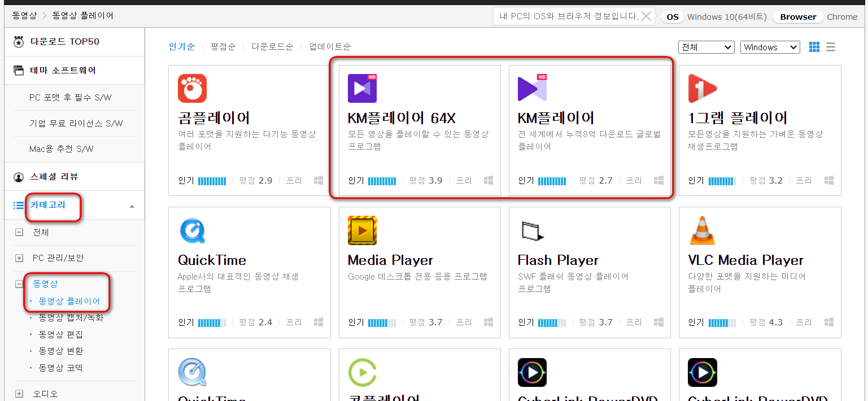Select 동영상 편집 subcategory

[x=61, y=334]
